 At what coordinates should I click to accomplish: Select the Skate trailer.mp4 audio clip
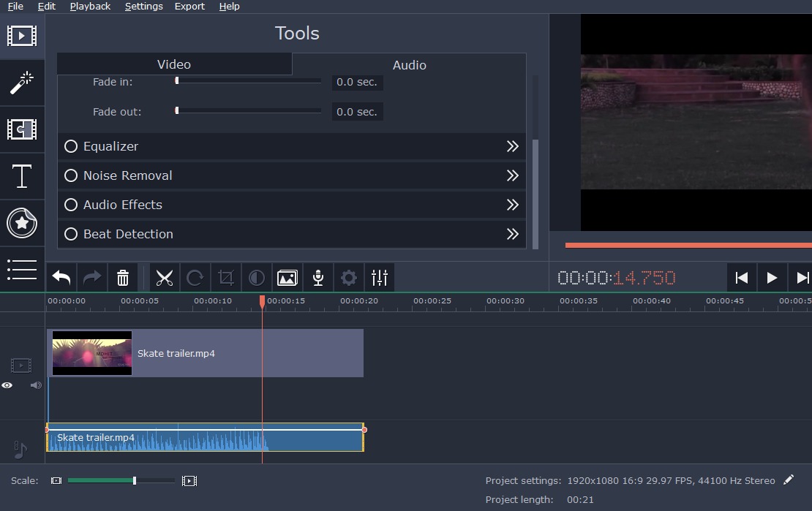point(205,437)
